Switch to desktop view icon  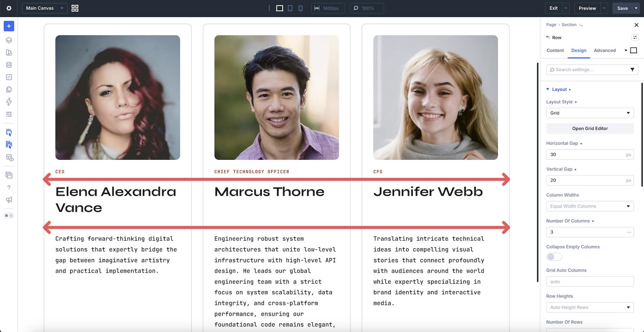[x=280, y=8]
